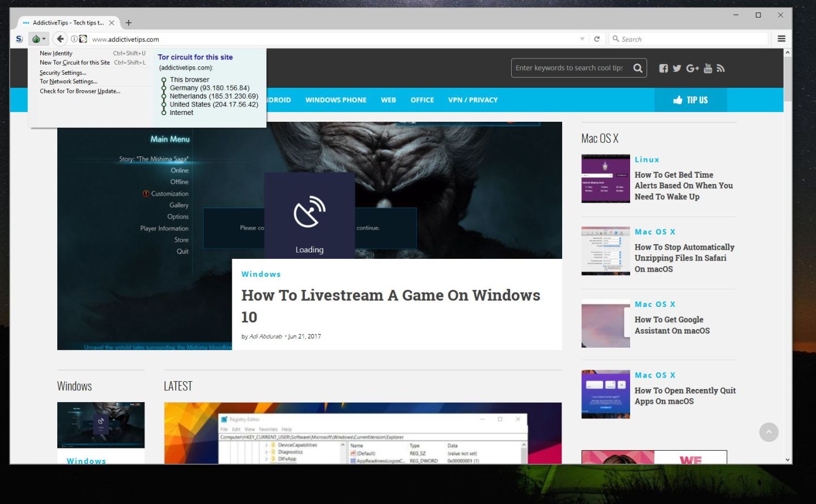Open the OFFICE navigation item

tap(422, 100)
